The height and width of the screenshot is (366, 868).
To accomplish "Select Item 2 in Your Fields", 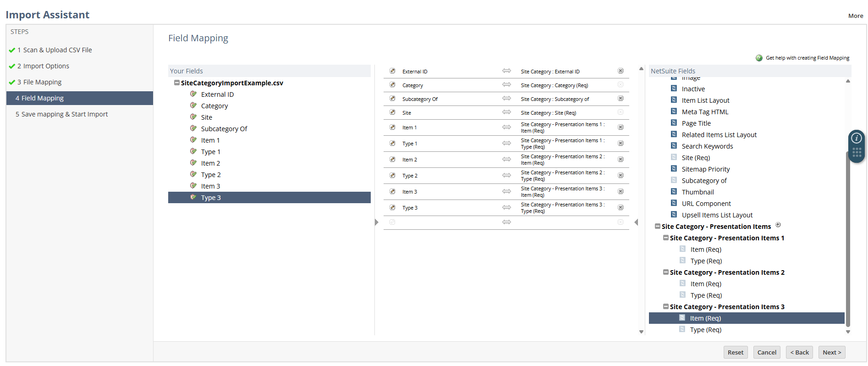I will 210,163.
